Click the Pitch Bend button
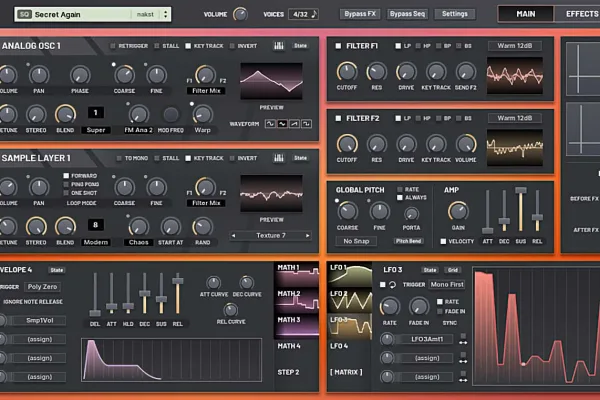 pos(409,241)
